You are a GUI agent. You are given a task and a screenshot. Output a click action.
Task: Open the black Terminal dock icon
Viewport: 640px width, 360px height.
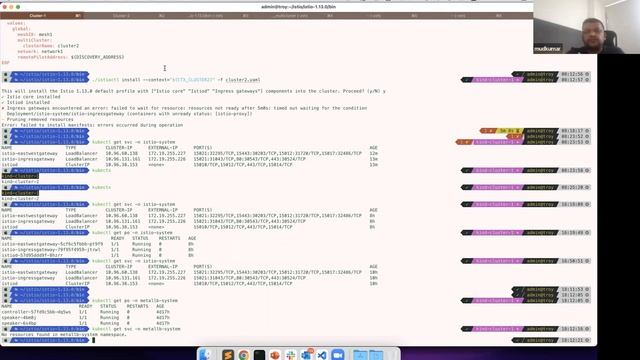click(x=259, y=355)
